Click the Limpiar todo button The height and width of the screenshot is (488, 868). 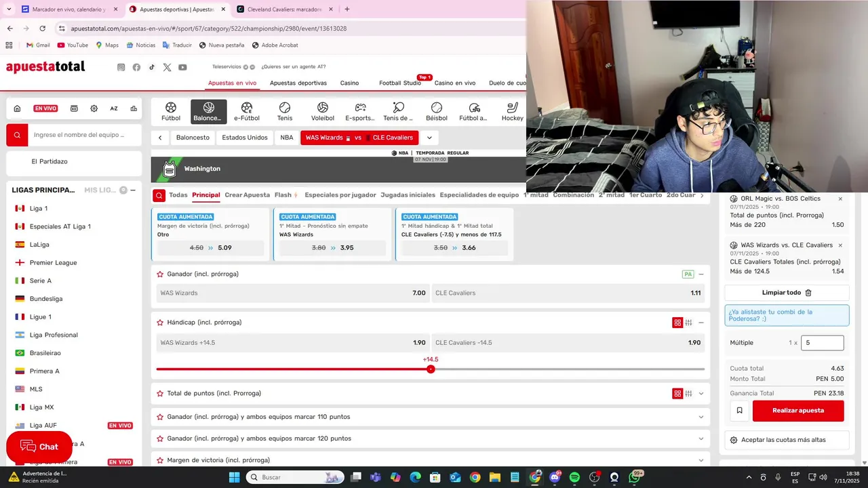tap(787, 293)
